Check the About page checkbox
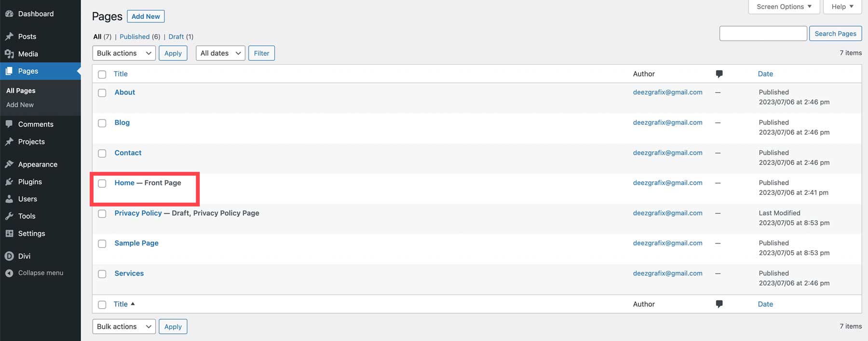The width and height of the screenshot is (868, 341). [102, 93]
